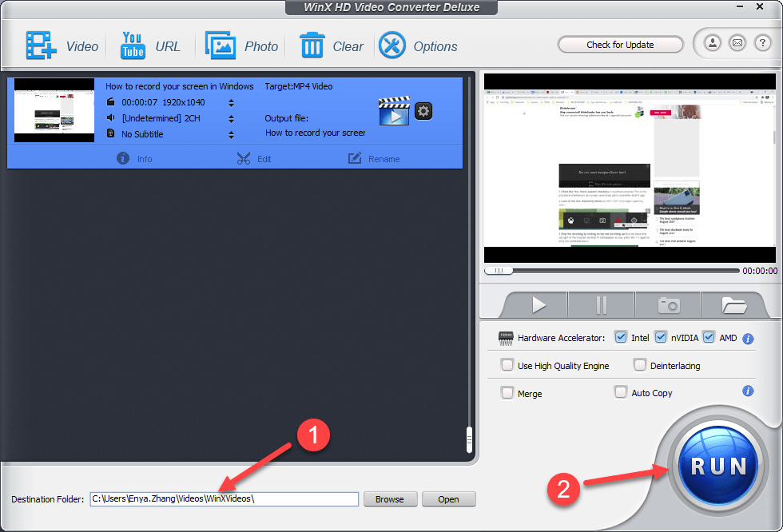Enable Use High Quality Engine
The width and height of the screenshot is (783, 532).
507,365
